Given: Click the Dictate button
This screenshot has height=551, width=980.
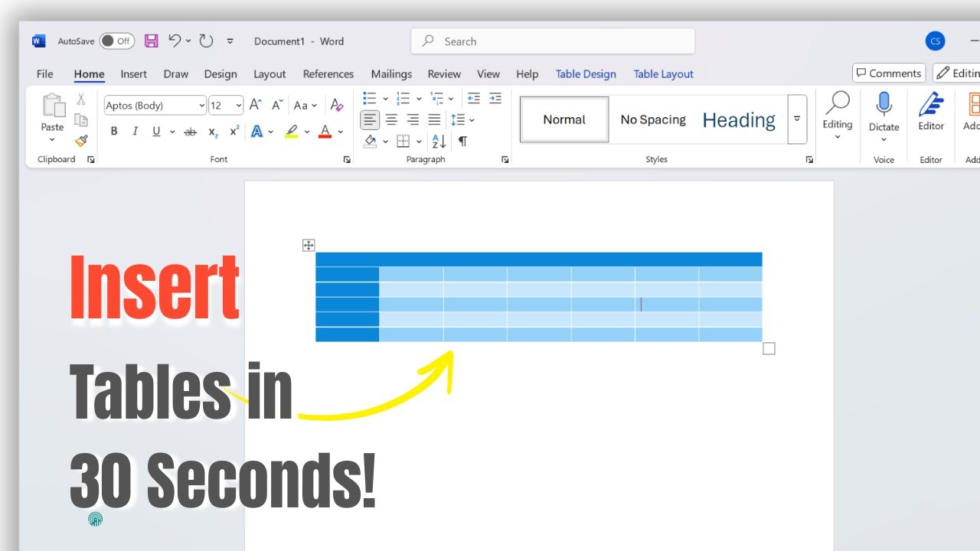Looking at the screenshot, I should 884,116.
